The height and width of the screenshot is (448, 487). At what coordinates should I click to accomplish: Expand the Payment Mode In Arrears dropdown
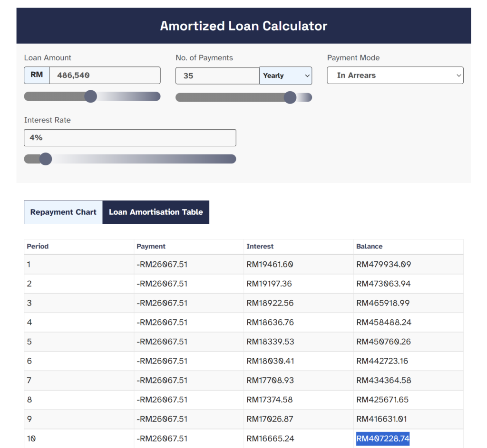click(x=395, y=75)
